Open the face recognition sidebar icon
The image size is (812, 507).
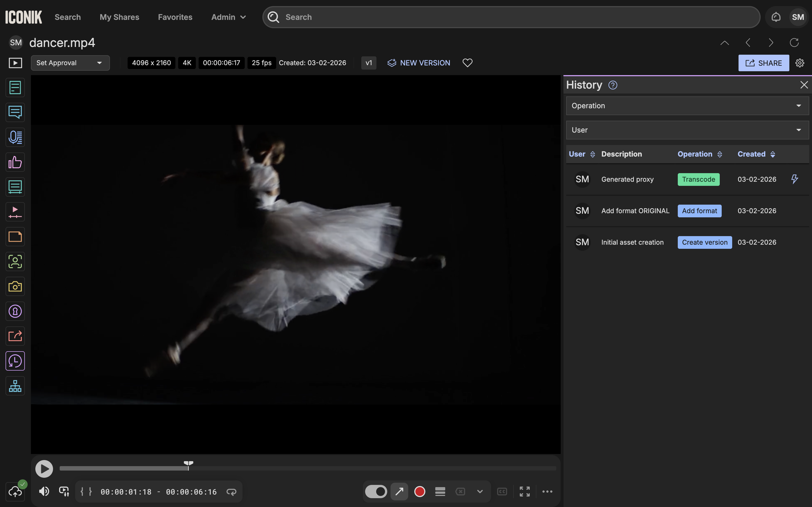(15, 262)
